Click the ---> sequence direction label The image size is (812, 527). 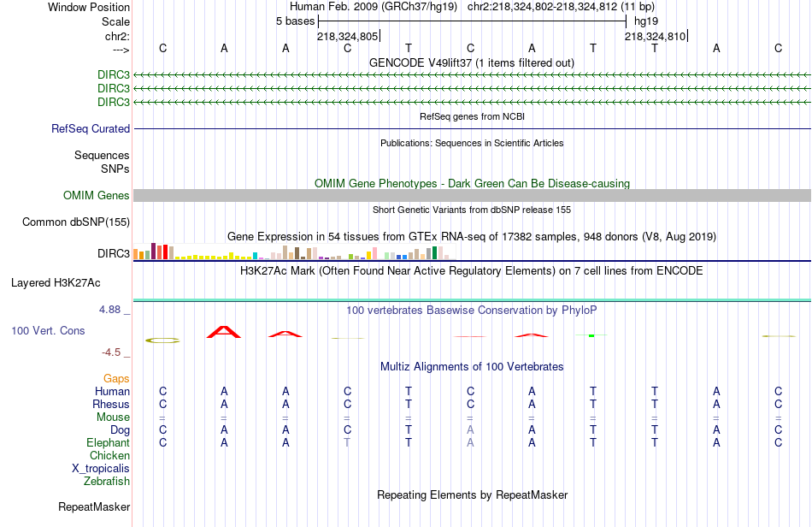(x=121, y=50)
